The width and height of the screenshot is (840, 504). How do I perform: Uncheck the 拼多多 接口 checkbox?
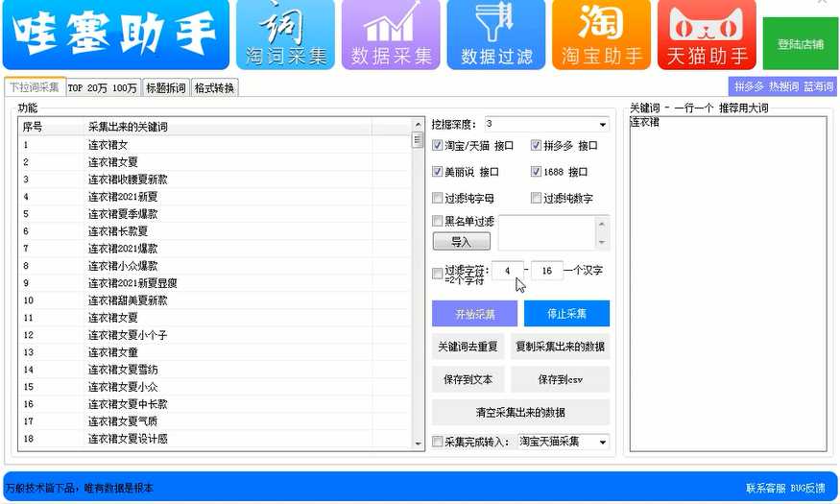pyautogui.click(x=536, y=145)
